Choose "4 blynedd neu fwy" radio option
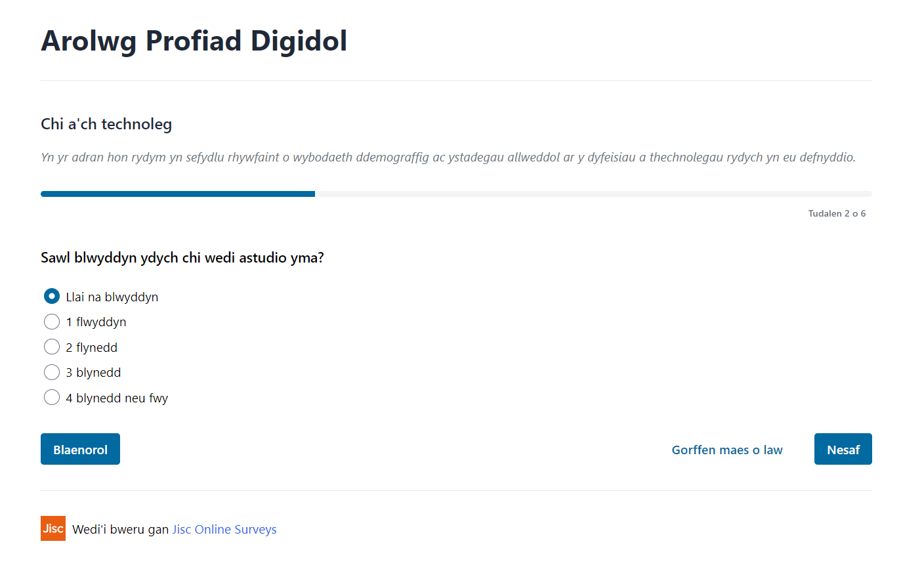The width and height of the screenshot is (924, 573). coord(52,397)
